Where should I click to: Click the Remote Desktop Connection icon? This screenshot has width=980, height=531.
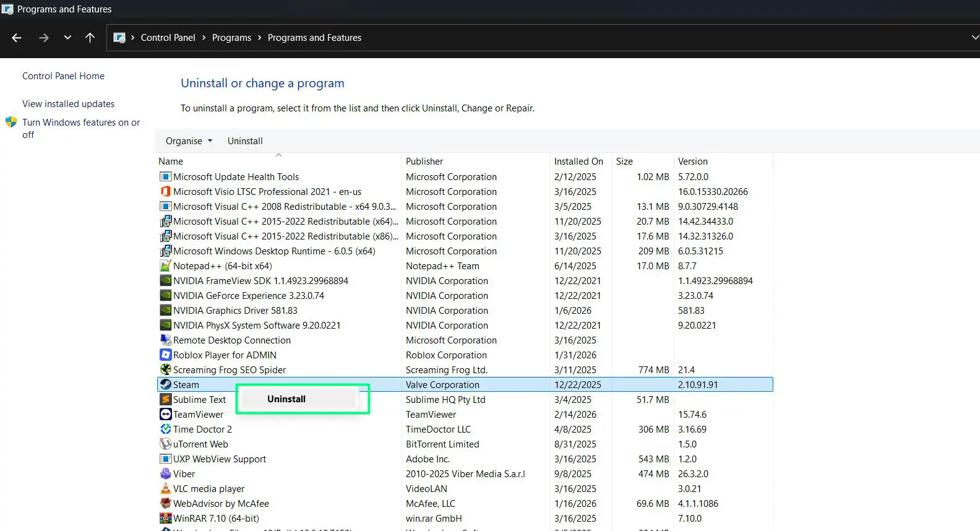pyautogui.click(x=166, y=340)
